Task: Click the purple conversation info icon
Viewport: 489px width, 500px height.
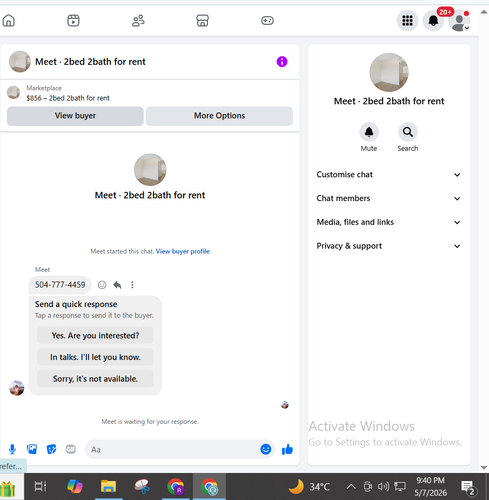Action: click(x=282, y=62)
